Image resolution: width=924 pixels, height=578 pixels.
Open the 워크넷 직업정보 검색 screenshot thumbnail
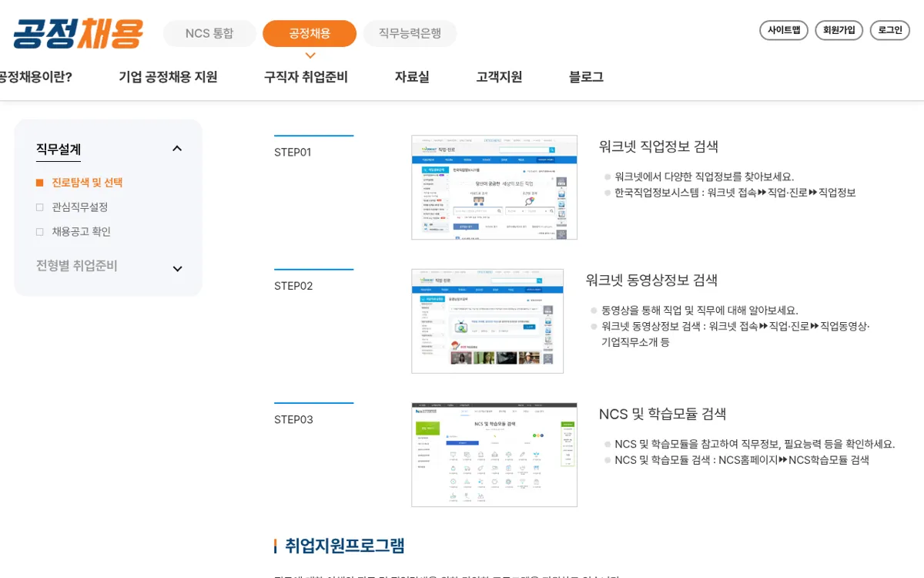coord(494,187)
